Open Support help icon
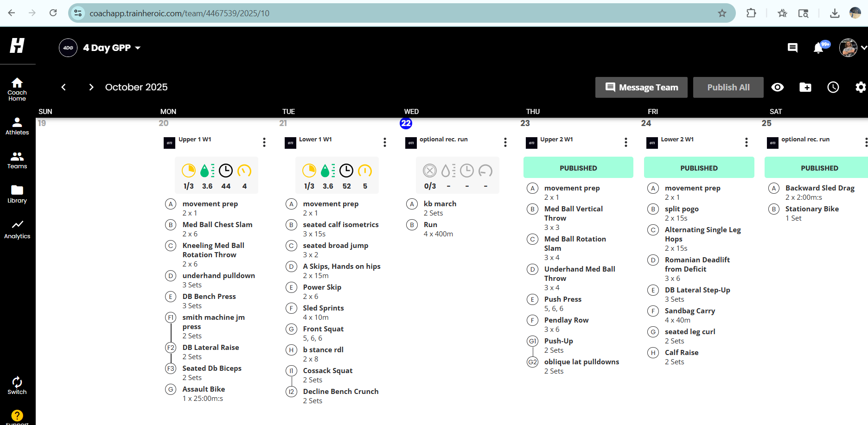Viewport: 868px width, 425px height. click(17, 416)
